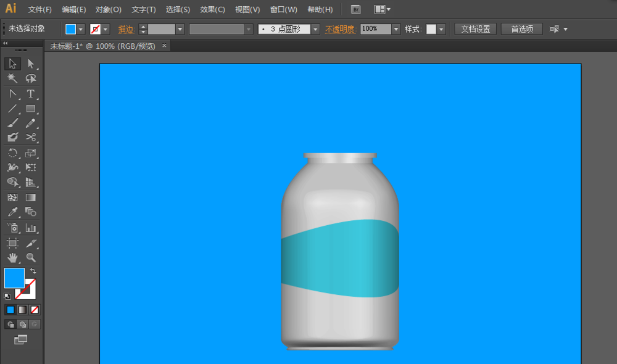Pick the Eyedropper tool
Image resolution: width=617 pixels, height=364 pixels.
point(12,212)
